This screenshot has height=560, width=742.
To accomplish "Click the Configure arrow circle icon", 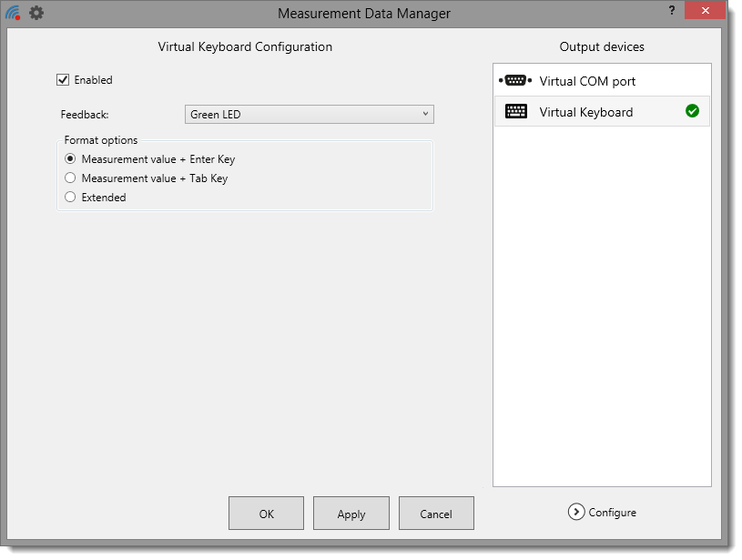I will [575, 512].
